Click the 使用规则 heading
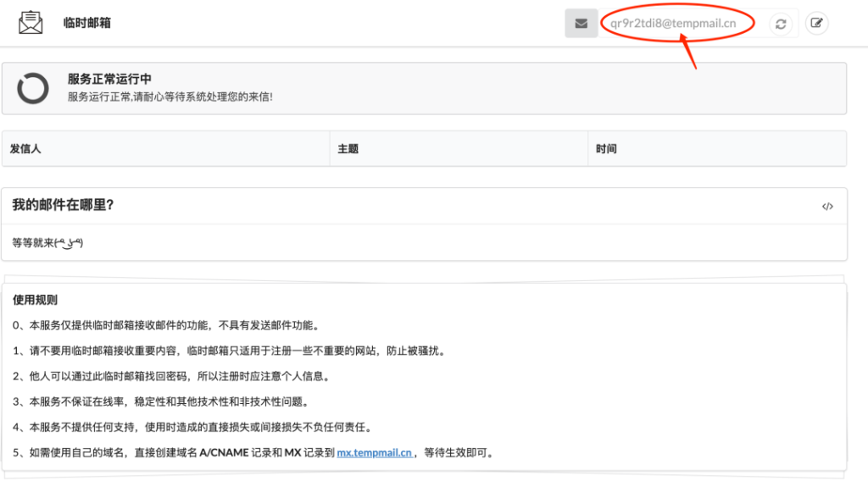 (35, 300)
